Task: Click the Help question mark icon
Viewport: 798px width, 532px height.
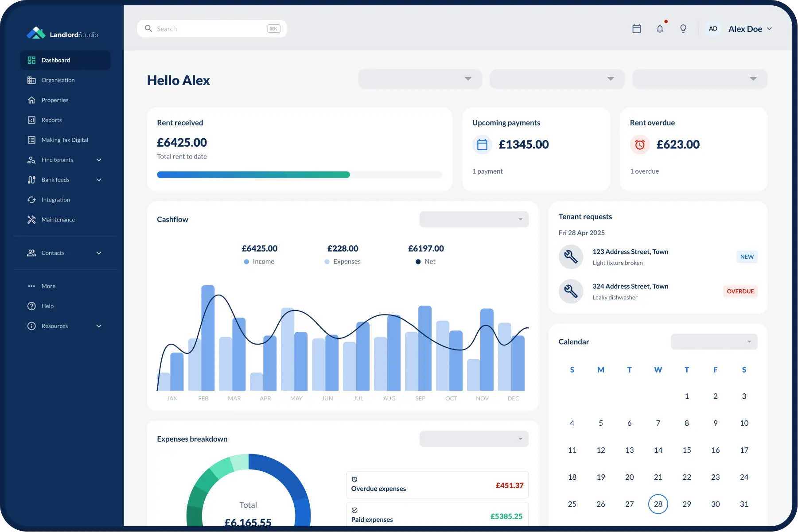Action: (x=31, y=306)
